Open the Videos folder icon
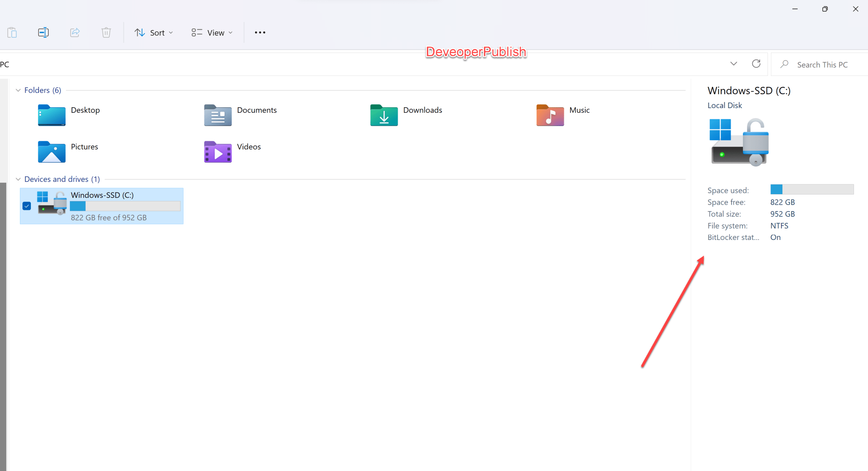 tap(217, 152)
